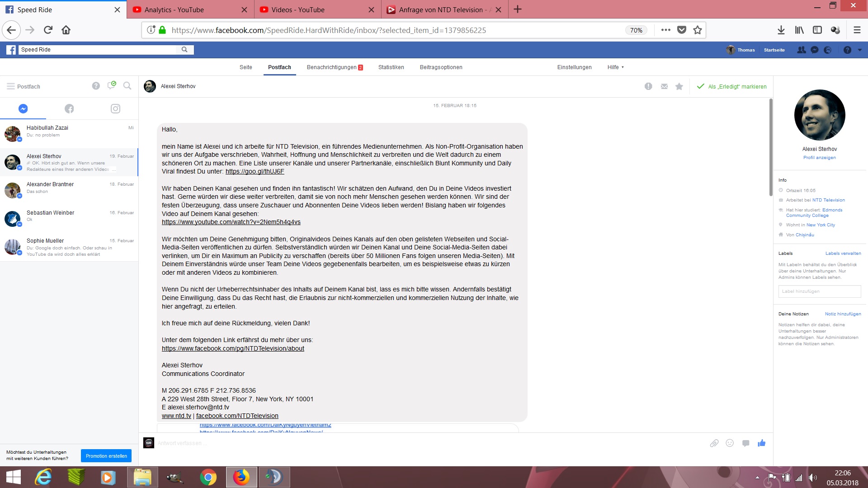This screenshot has width=868, height=488.
Task: Bookmark this page with star icon
Action: tap(698, 30)
